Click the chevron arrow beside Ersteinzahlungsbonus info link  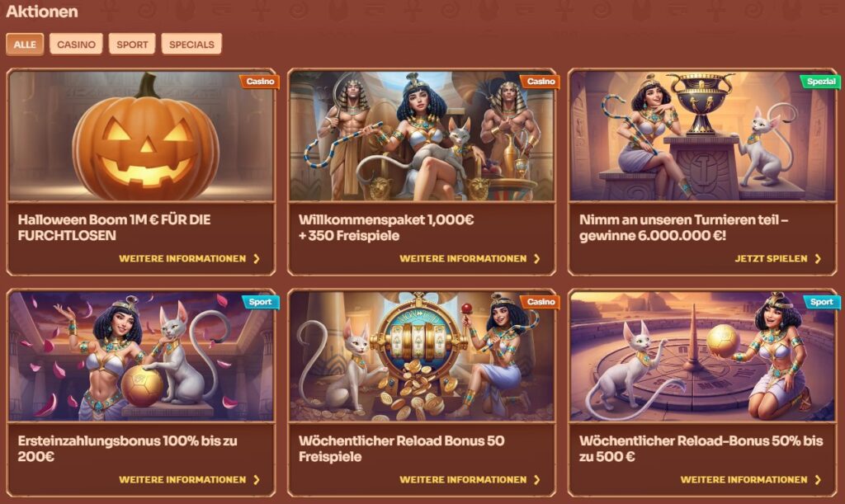tap(257, 480)
